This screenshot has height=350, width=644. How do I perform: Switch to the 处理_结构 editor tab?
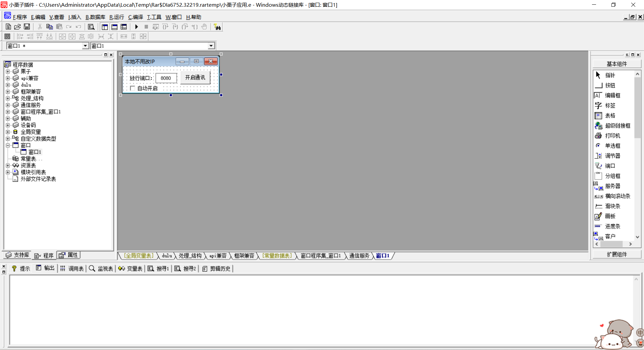pyautogui.click(x=190, y=256)
